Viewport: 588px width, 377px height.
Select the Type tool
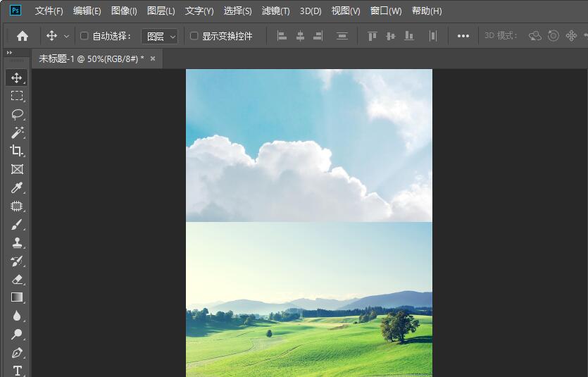click(16, 371)
